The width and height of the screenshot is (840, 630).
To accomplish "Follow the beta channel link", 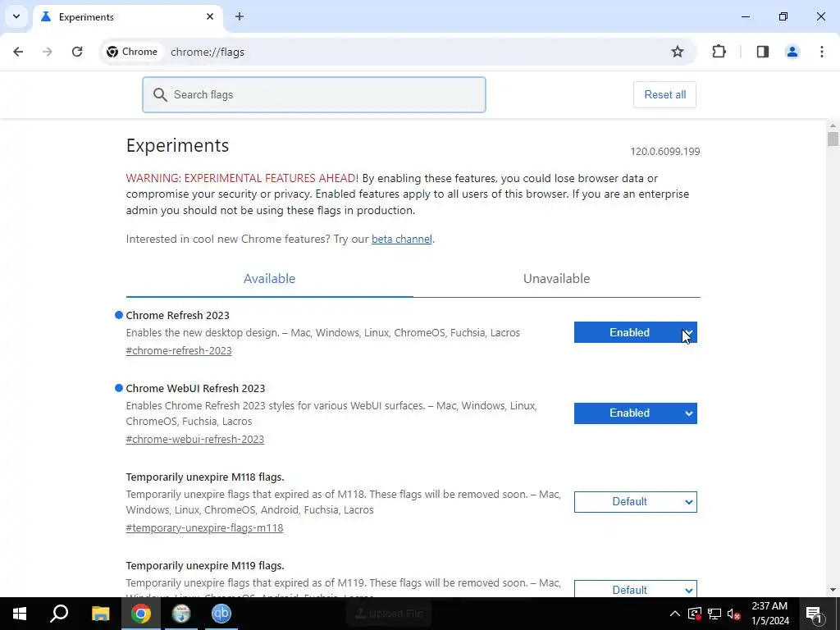I will tap(402, 239).
